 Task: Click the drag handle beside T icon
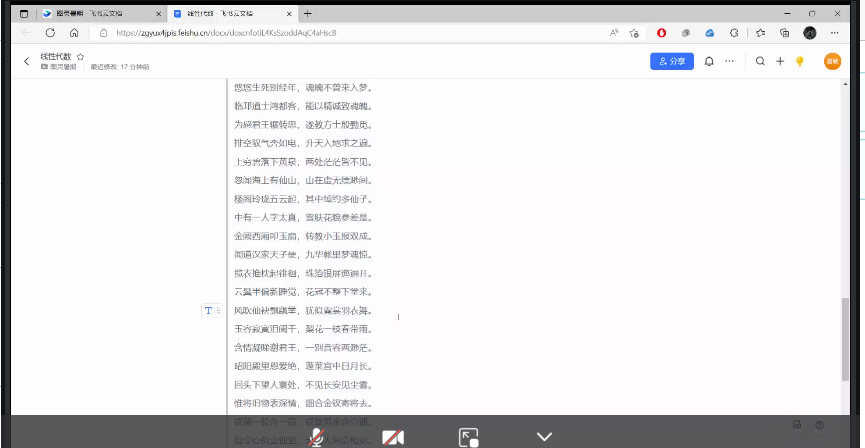pyautogui.click(x=218, y=311)
